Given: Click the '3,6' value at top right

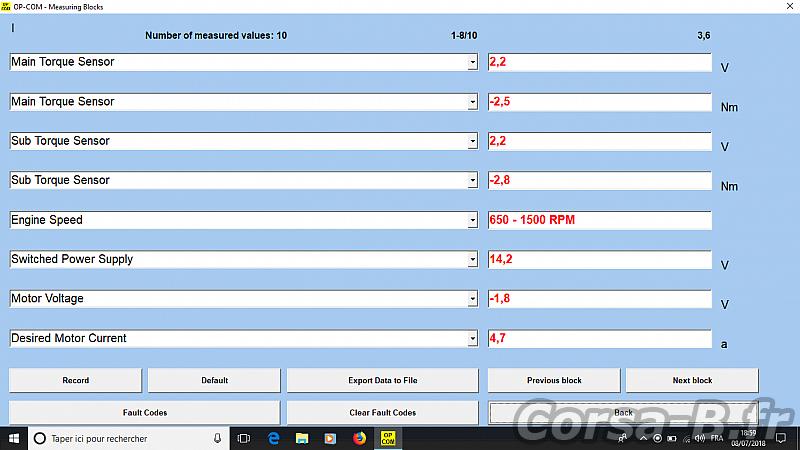Looking at the screenshot, I should [x=704, y=35].
